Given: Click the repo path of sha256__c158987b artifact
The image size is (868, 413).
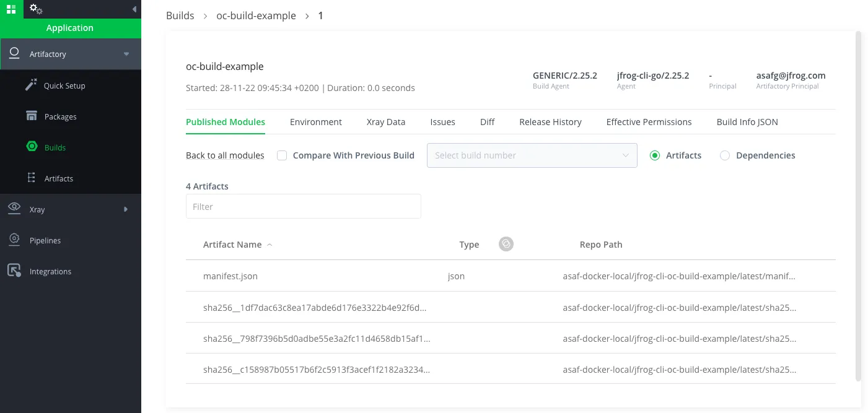Looking at the screenshot, I should (680, 370).
